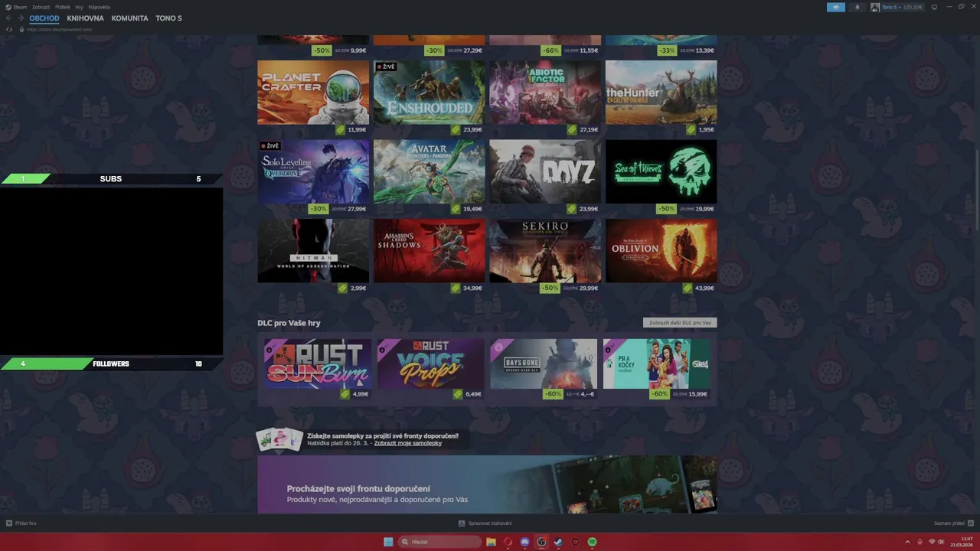Open the Enshrouded game tile
Viewport: 980px width, 551px height.
point(430,92)
